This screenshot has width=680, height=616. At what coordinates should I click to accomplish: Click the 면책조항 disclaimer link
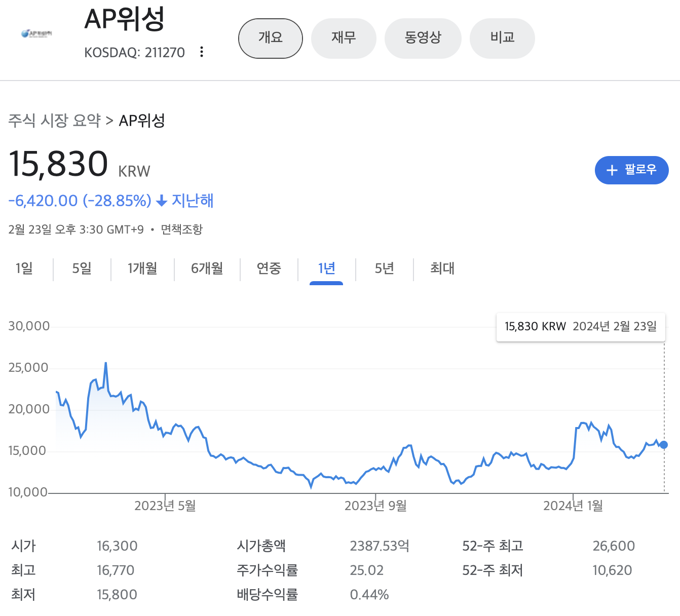181,229
